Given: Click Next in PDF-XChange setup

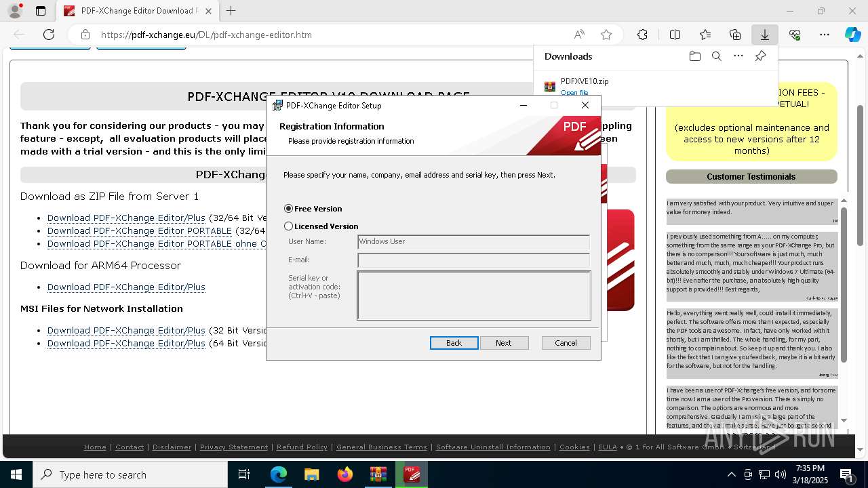Looking at the screenshot, I should coord(504,343).
